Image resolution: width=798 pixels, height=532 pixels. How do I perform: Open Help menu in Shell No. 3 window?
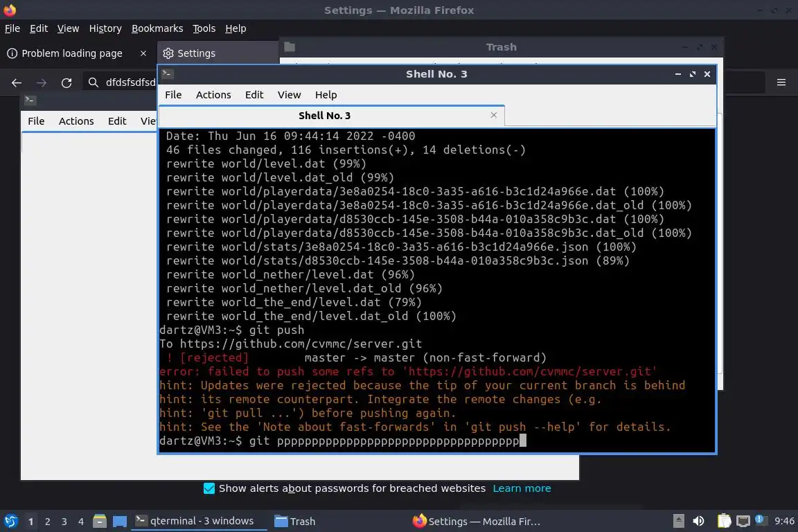pyautogui.click(x=326, y=95)
